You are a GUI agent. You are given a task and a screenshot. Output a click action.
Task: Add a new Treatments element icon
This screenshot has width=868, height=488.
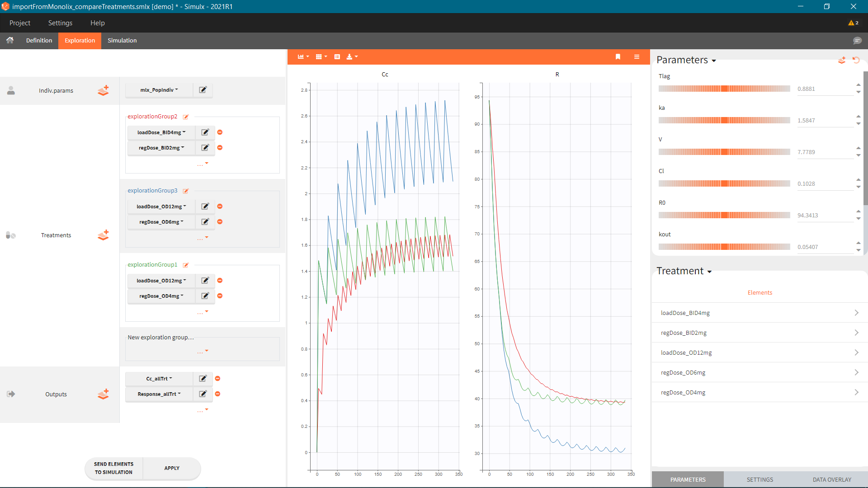(x=103, y=235)
